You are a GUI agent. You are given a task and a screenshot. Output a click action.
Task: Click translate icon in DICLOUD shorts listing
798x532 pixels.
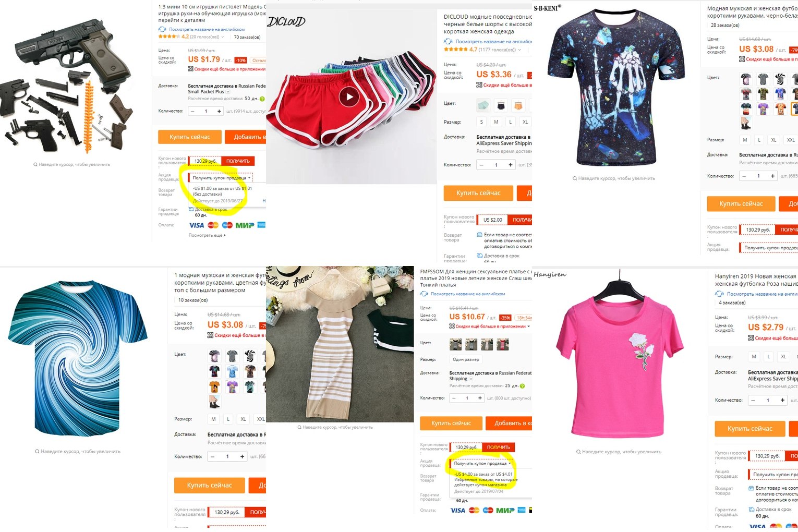pos(448,41)
